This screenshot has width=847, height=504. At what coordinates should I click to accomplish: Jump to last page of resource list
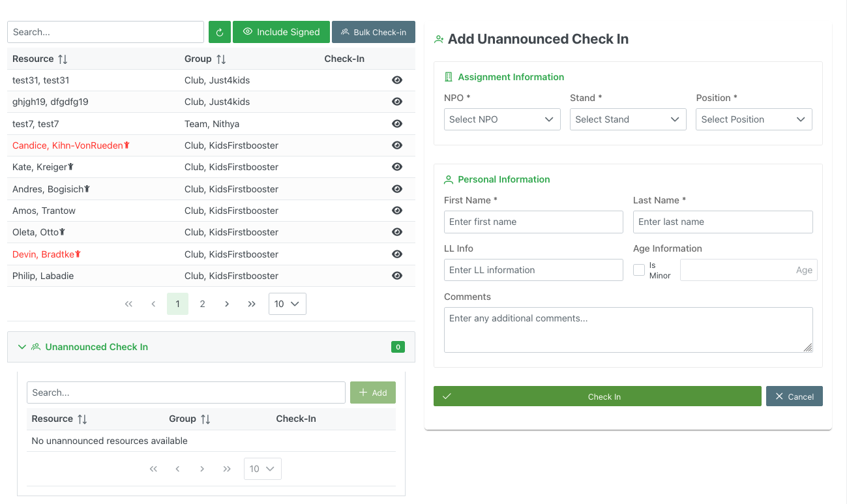pyautogui.click(x=252, y=304)
